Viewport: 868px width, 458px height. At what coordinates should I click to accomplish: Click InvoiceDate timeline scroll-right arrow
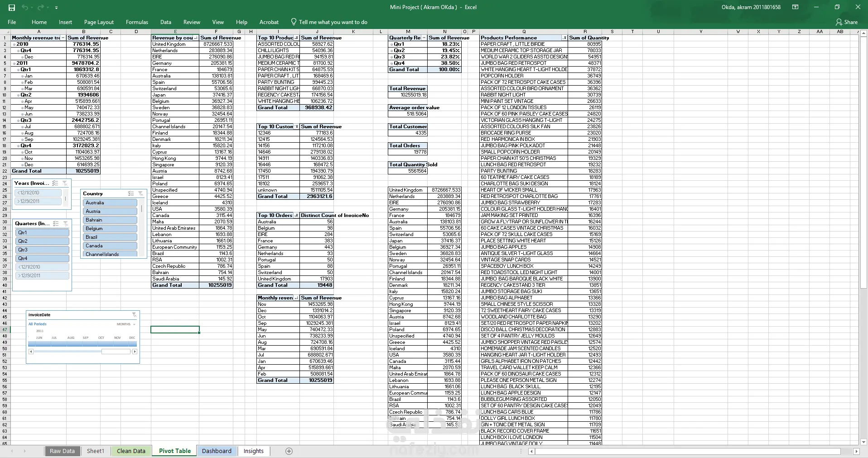(135, 352)
